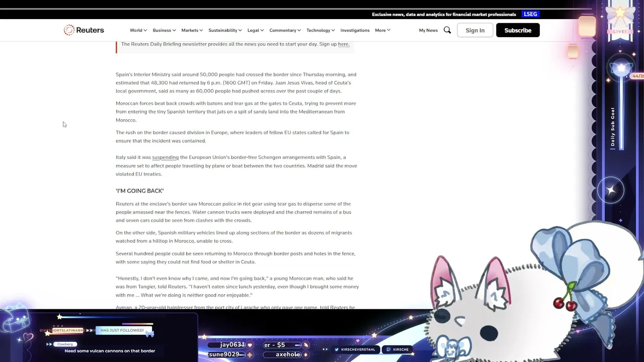Viewport: 644px width, 362px height.
Task: Click the 'Exclusive news, data and analytics' banner text
Action: tap(444, 15)
